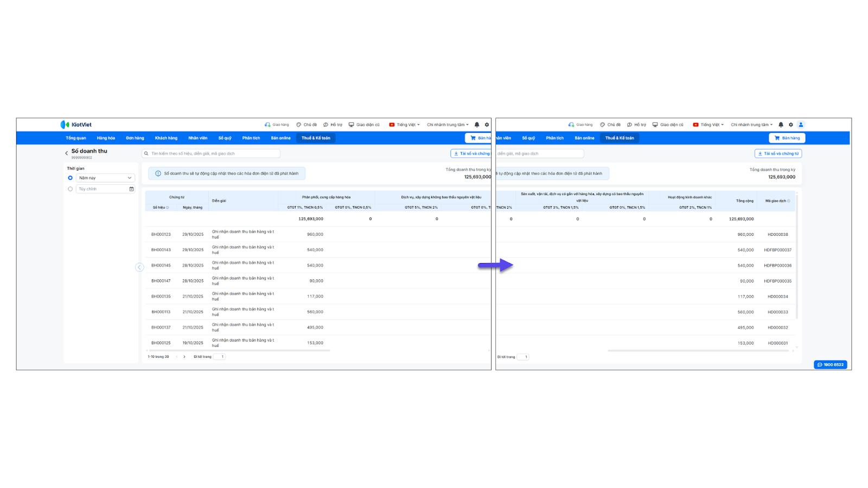Open Tiếng Việt language dropdown in right screenshot
Viewport: 868px width, 488px height.
coord(709,125)
